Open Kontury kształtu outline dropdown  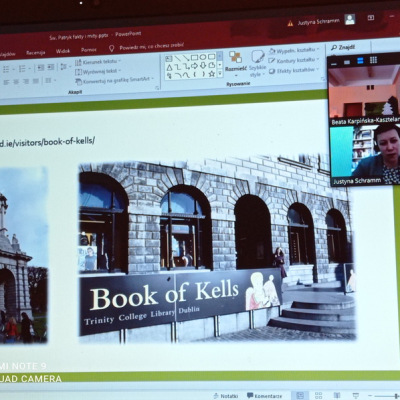(x=294, y=60)
